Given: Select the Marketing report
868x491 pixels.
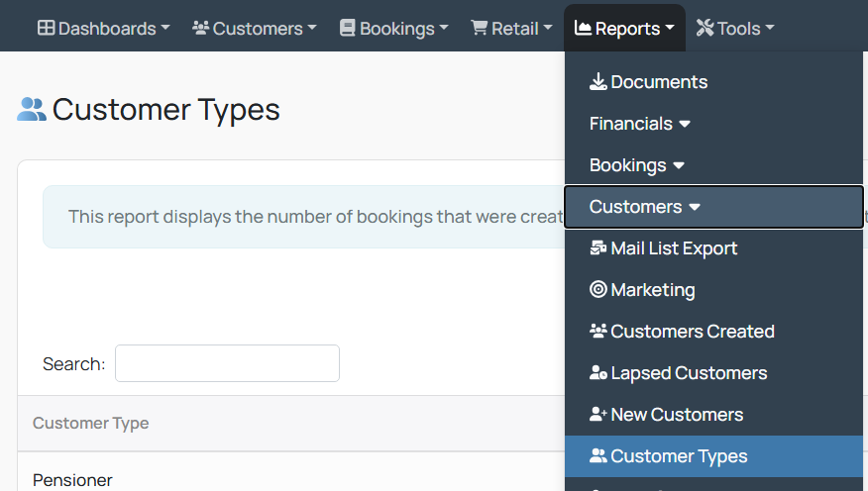Looking at the screenshot, I should (x=713, y=290).
